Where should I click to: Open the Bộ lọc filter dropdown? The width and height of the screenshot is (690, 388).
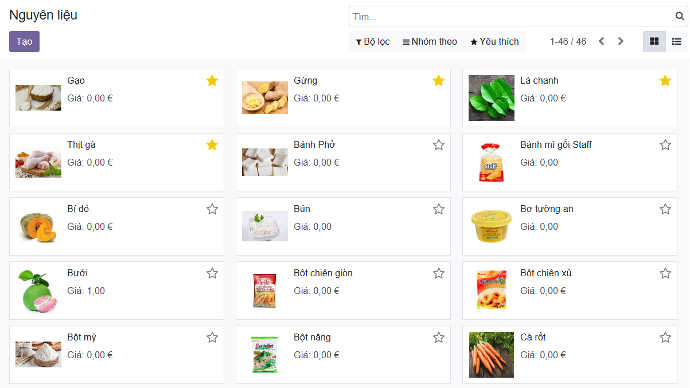tap(373, 42)
